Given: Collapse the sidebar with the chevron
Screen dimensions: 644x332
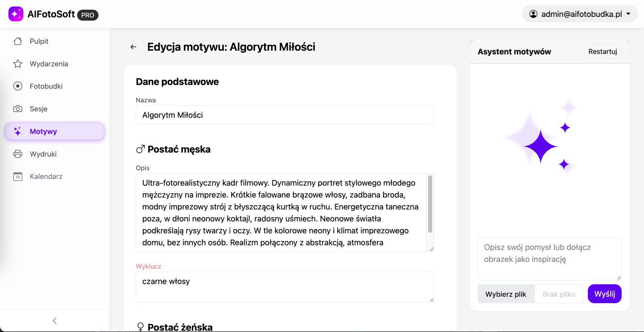Looking at the screenshot, I should coord(55,321).
